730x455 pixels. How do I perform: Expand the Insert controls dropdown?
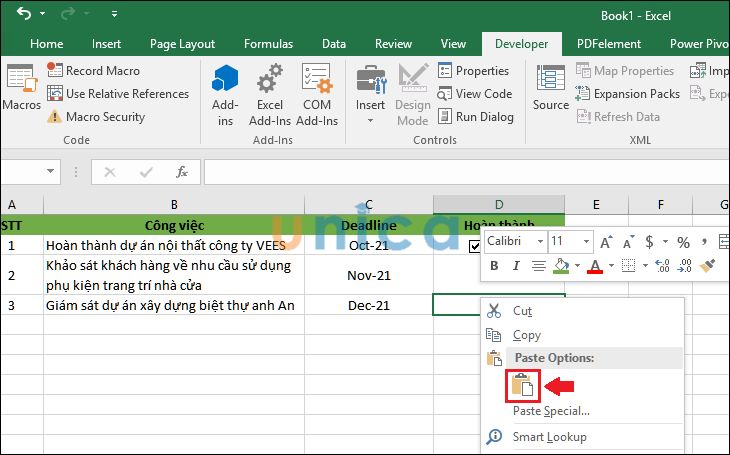pos(370,121)
